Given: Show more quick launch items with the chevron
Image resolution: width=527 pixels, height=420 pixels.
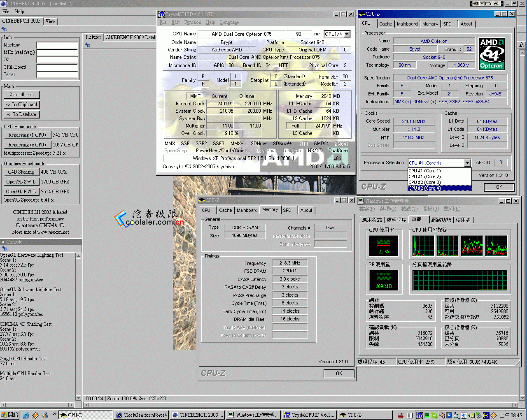Looking at the screenshot, I should pyautogui.click(x=54, y=414).
